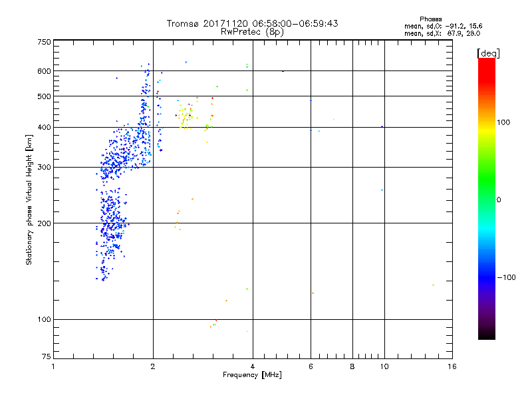Viewport: 532px width, 399px height.
Task: Click the 200 tick label on the height axis
Action: [x=44, y=223]
